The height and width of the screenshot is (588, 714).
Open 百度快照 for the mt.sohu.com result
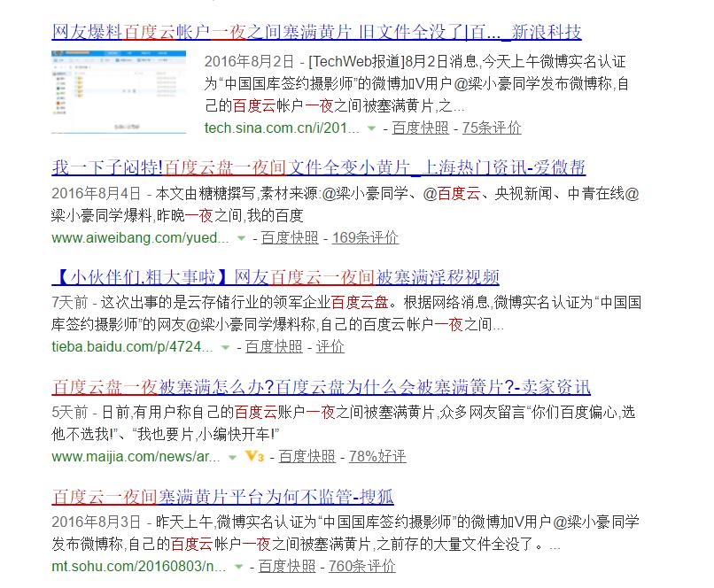[x=287, y=566]
